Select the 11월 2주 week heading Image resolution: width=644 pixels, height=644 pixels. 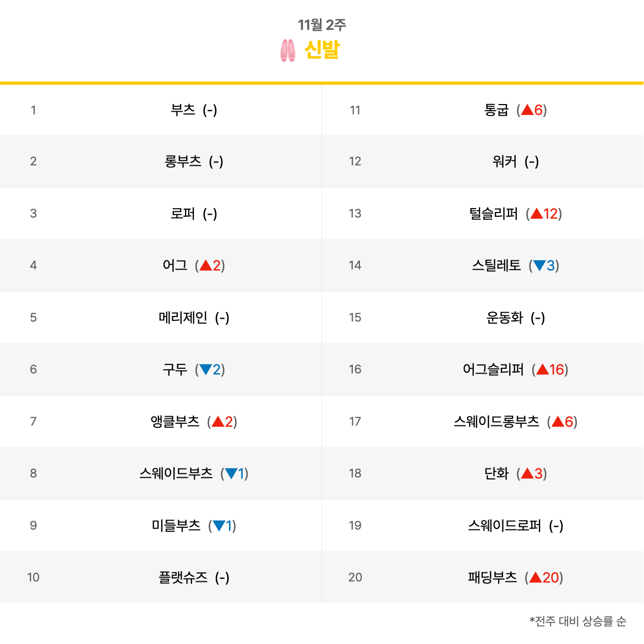point(322,25)
